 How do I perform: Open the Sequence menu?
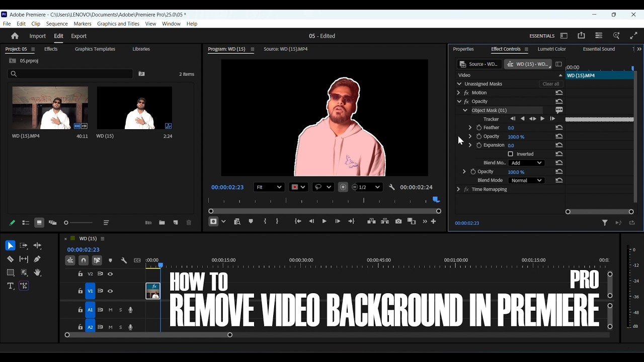57,24
